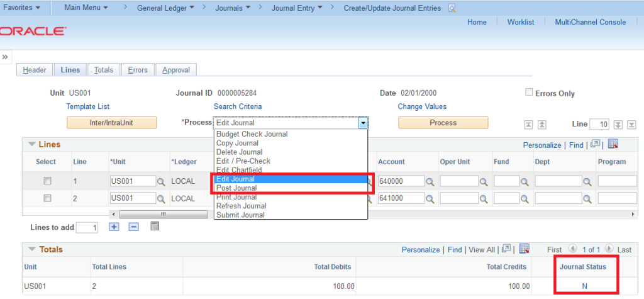
Task: Open Unit lookup for line 1
Action: 161,182
